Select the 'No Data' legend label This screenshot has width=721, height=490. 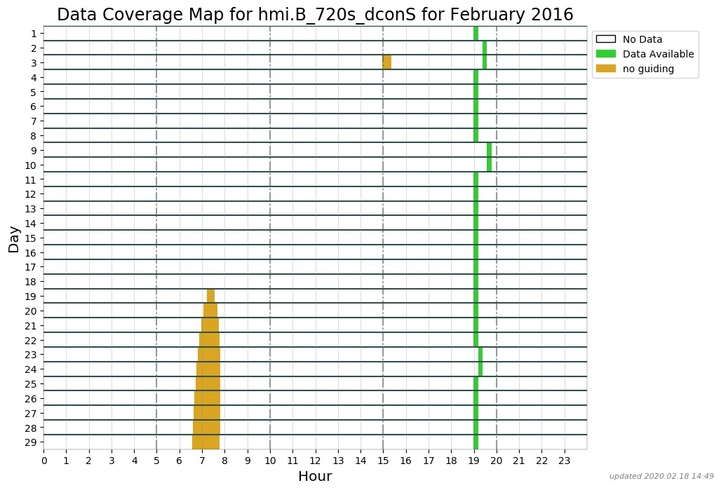[x=642, y=39]
